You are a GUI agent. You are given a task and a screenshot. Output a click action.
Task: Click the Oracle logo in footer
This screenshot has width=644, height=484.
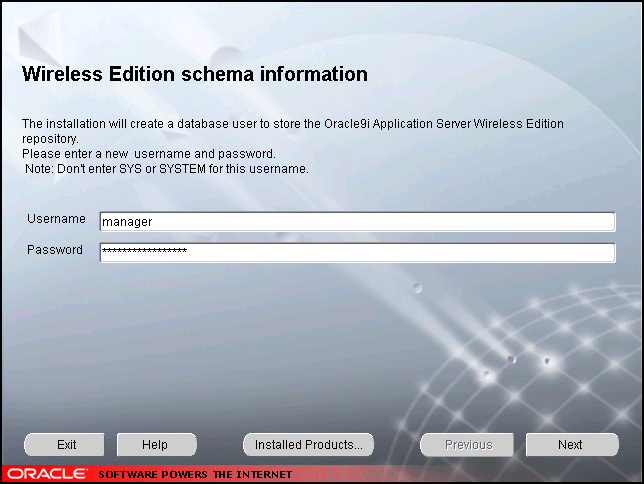(x=47, y=474)
